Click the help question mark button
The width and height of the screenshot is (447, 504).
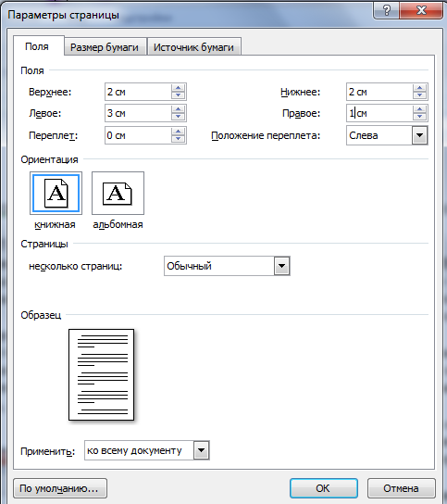pyautogui.click(x=386, y=10)
